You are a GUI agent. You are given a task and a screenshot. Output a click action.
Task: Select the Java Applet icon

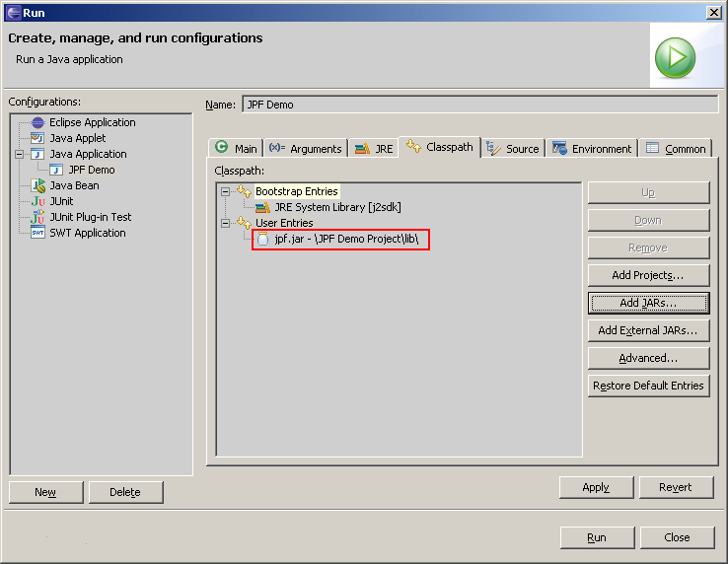click(x=37, y=139)
